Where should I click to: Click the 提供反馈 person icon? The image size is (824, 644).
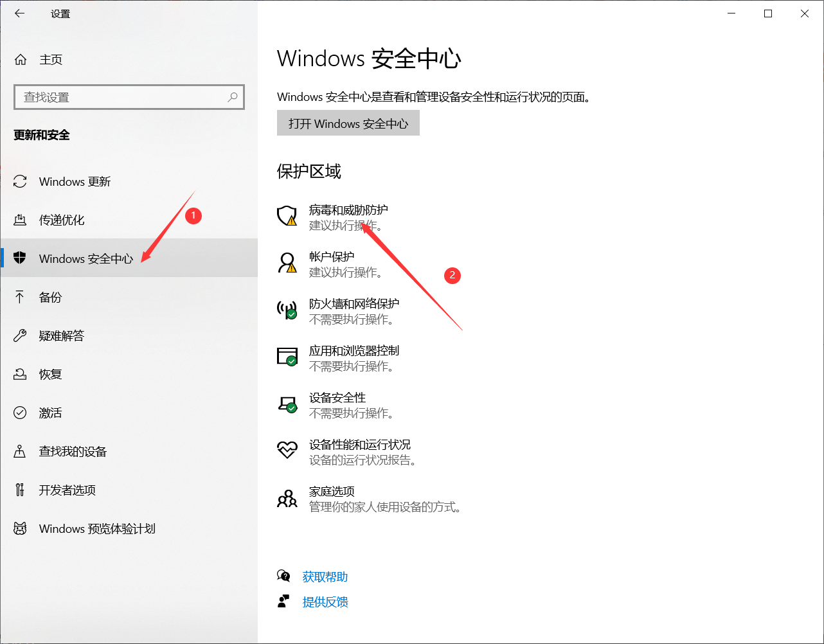click(x=283, y=602)
